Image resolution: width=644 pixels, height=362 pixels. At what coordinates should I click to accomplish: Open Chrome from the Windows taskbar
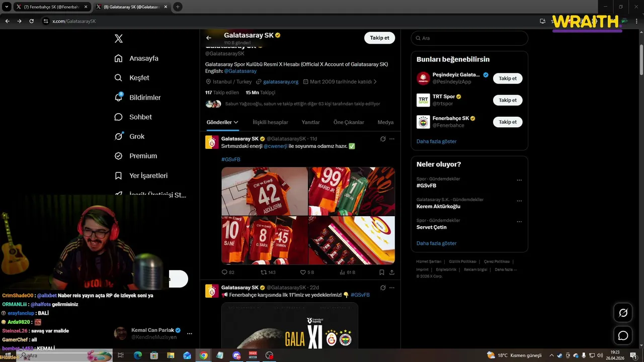click(203, 355)
